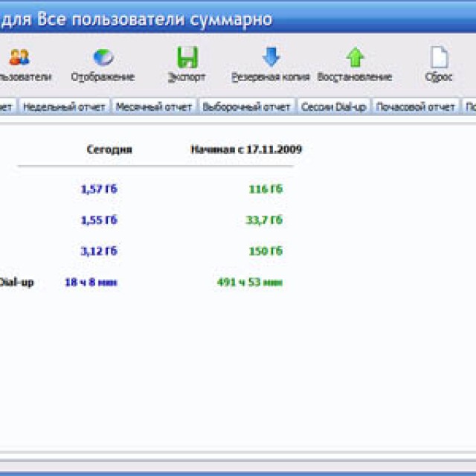Click the 18 ч 8 мин Dial-up duration
The image size is (476, 476).
click(x=91, y=283)
